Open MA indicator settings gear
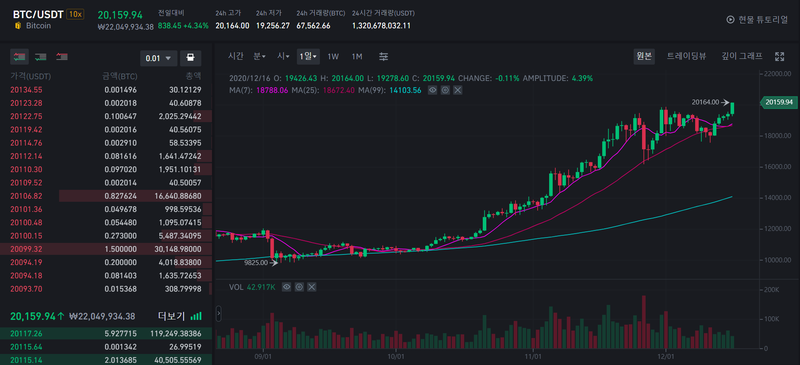Image resolution: width=800 pixels, height=365 pixels. (x=445, y=90)
